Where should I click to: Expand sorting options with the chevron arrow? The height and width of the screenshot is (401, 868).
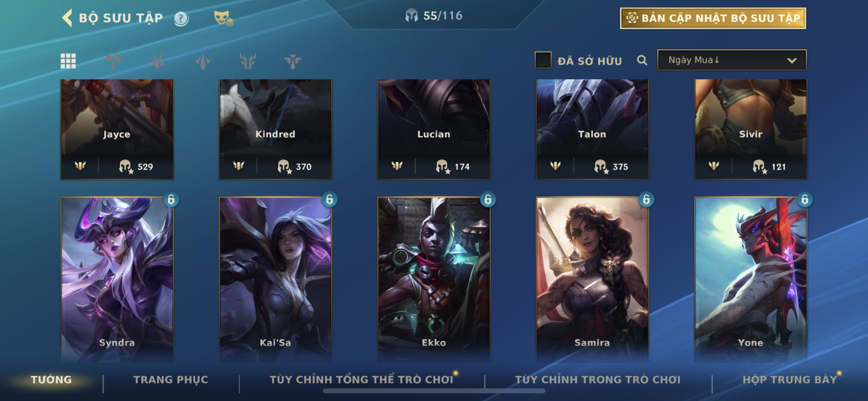(792, 61)
